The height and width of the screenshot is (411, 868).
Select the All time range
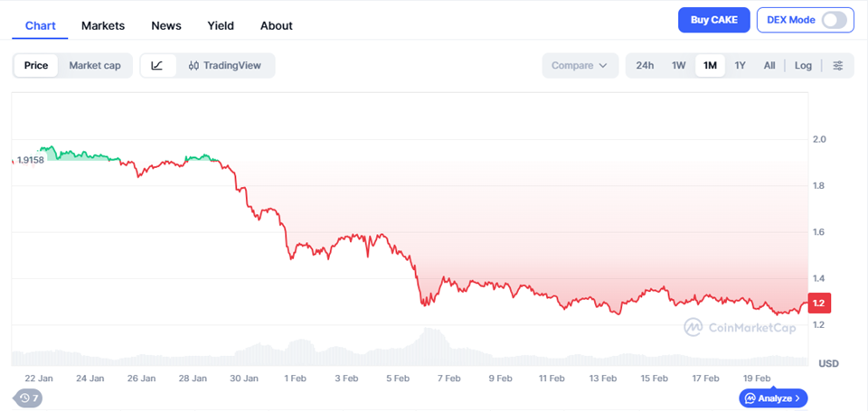(769, 66)
